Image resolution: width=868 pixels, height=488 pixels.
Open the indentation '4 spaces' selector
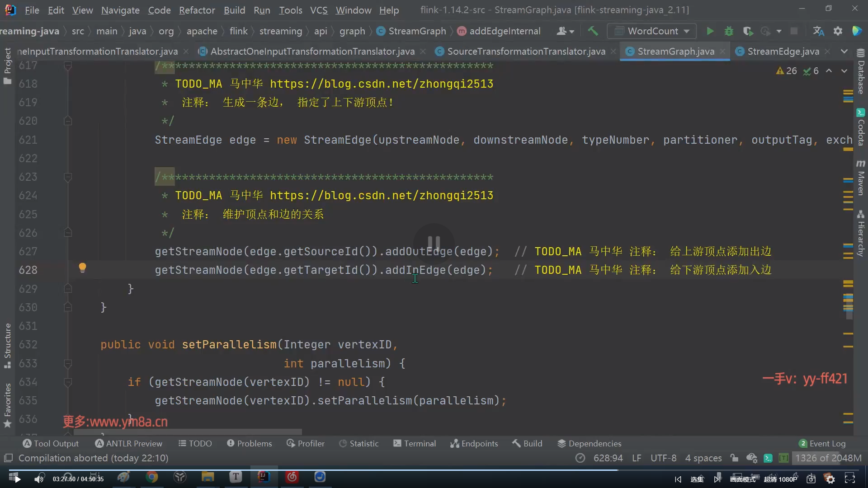[703, 458]
